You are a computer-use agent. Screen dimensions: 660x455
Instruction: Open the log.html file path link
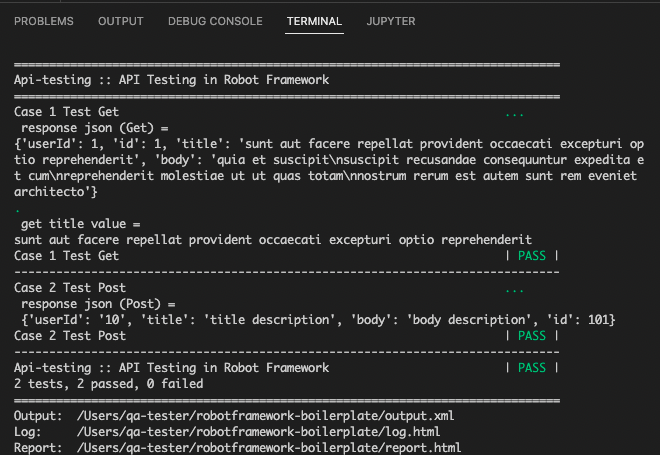(258, 432)
